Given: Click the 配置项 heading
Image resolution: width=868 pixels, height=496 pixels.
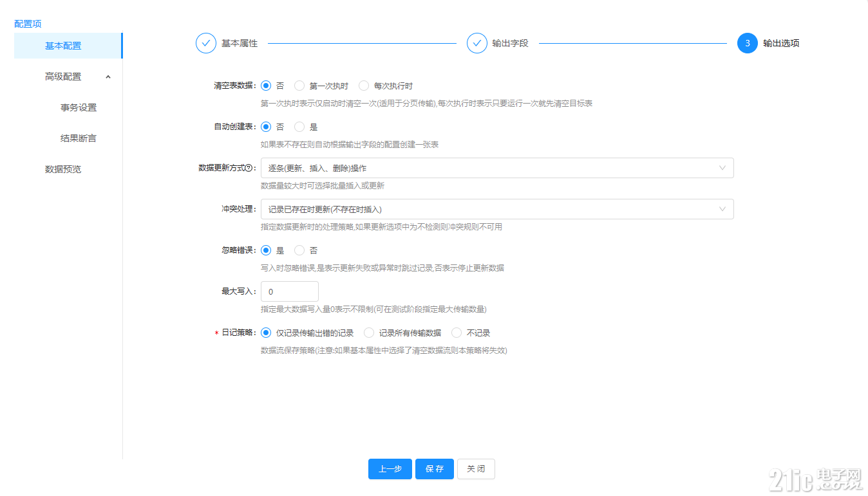Looking at the screenshot, I should click(28, 24).
